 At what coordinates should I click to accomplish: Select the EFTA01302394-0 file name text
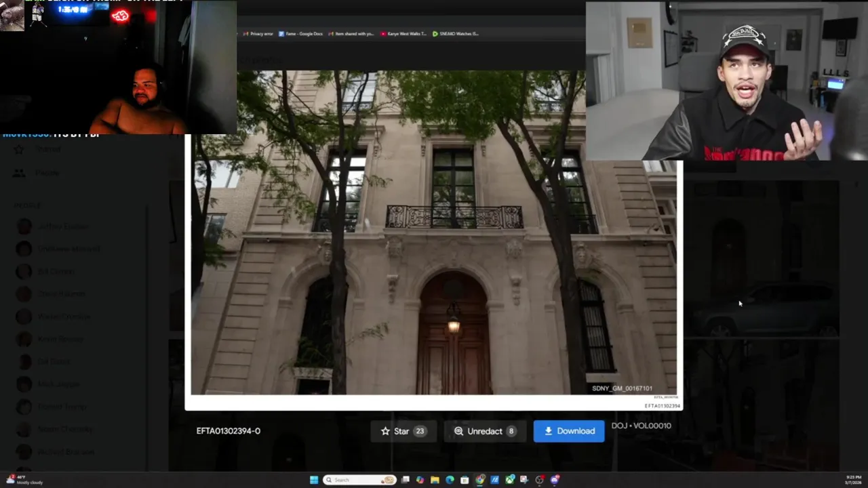coord(229,431)
